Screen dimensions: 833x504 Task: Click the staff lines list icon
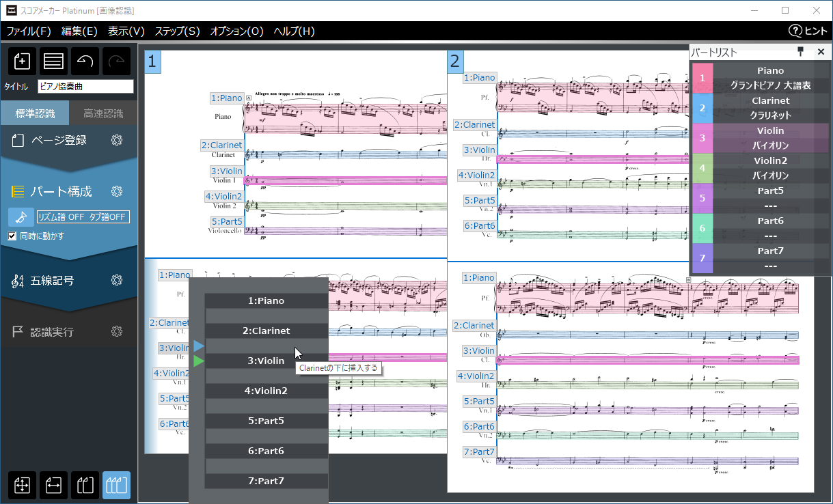coord(53,61)
